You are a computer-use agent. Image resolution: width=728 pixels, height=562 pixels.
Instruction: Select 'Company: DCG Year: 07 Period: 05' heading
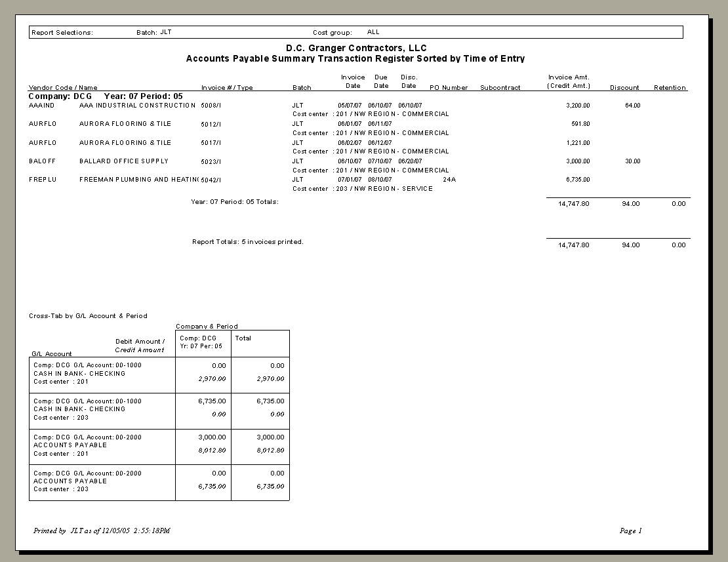tap(106, 96)
